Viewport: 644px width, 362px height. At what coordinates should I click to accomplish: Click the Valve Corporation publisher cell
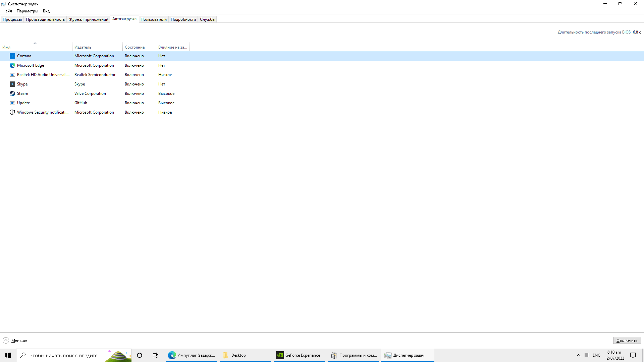pyautogui.click(x=90, y=94)
